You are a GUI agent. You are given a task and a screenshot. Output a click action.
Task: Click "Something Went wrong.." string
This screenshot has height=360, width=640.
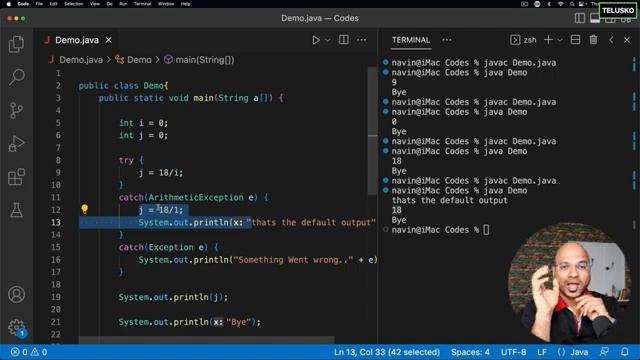click(293, 260)
